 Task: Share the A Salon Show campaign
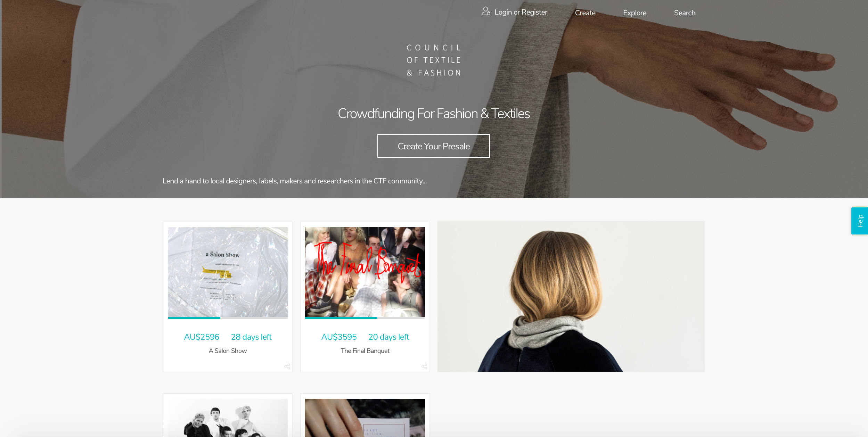(287, 366)
